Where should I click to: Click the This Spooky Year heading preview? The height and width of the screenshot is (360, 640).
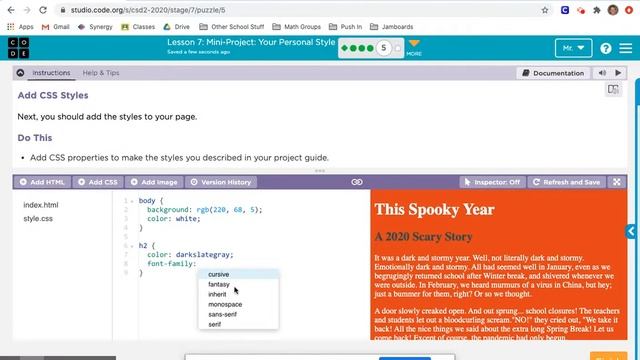pyautogui.click(x=434, y=209)
